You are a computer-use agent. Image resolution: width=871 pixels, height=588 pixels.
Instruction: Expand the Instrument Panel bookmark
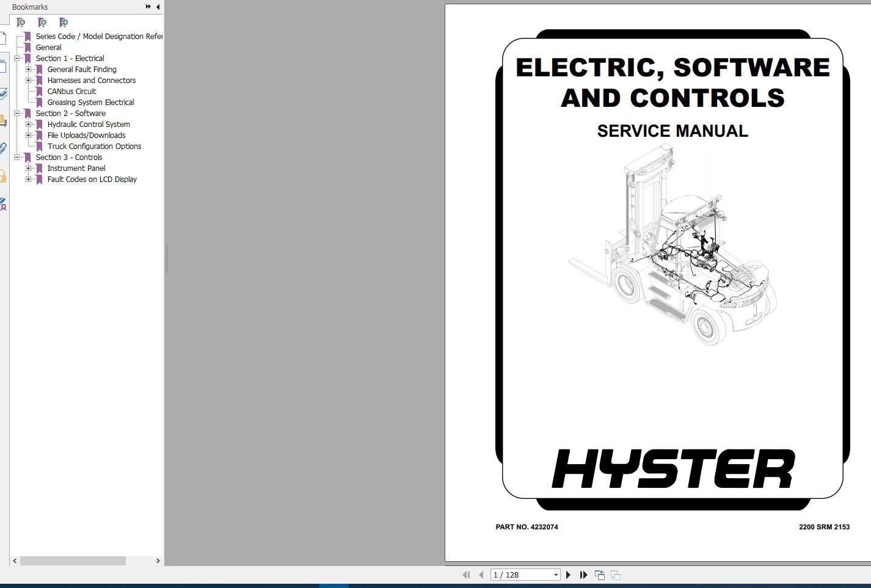[x=29, y=169]
